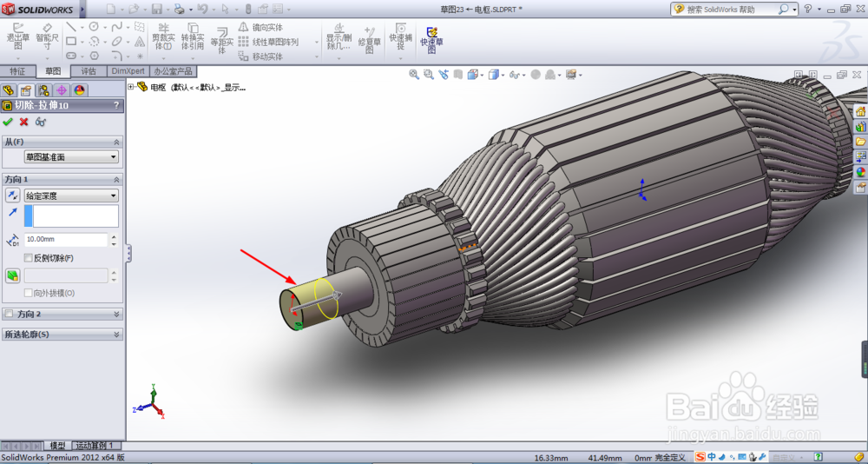This screenshot has height=464, width=868.
Task: Open the FeatureManager design tree panel tab
Action: [9, 90]
